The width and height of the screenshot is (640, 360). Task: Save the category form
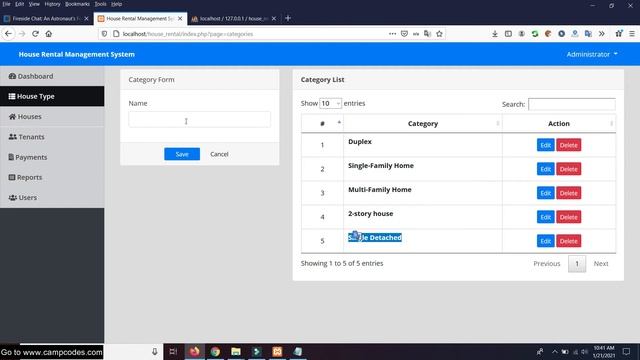click(182, 154)
